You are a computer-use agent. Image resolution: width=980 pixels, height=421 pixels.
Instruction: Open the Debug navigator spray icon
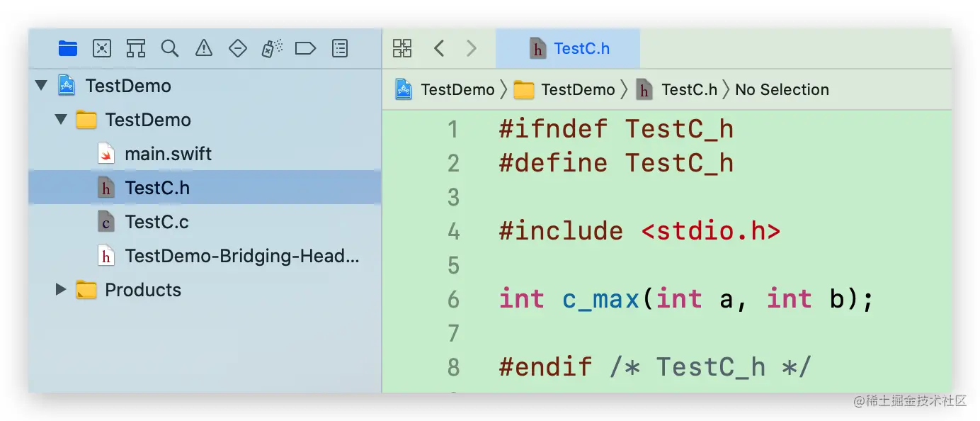(272, 48)
